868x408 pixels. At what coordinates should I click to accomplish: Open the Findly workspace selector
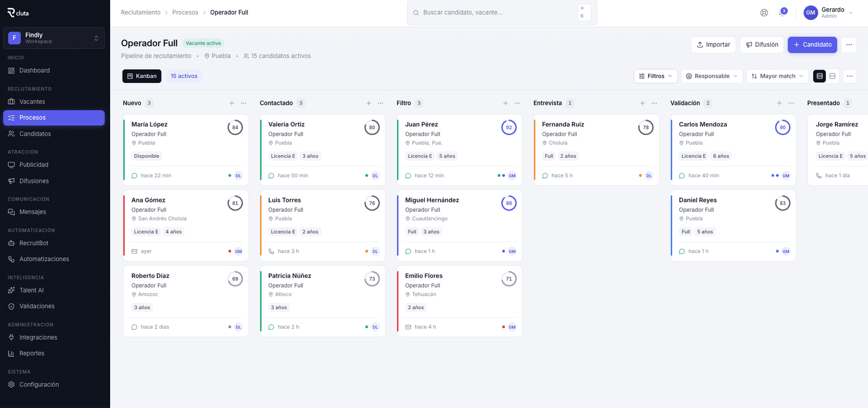pos(54,38)
